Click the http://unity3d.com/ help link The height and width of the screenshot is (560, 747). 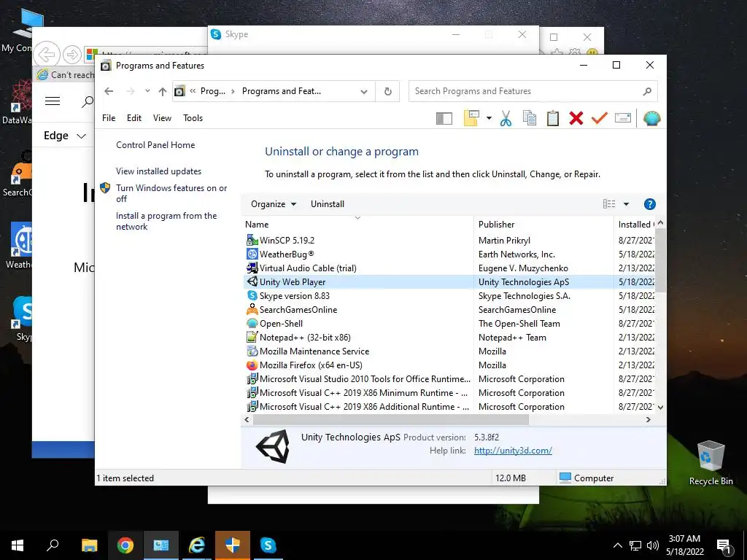point(513,451)
